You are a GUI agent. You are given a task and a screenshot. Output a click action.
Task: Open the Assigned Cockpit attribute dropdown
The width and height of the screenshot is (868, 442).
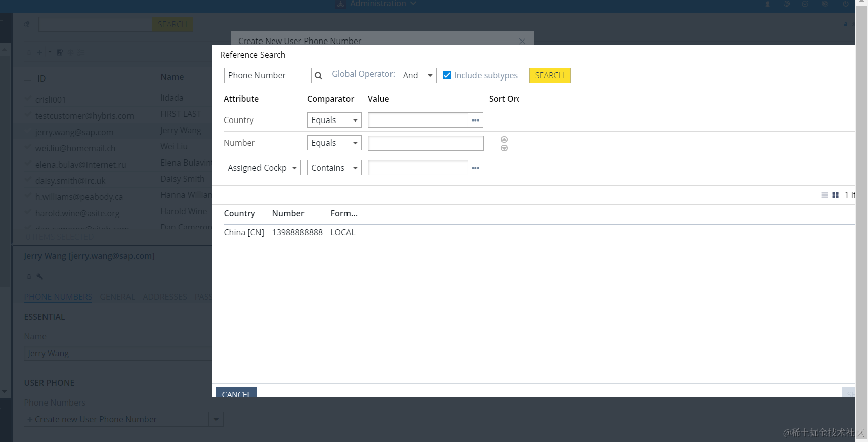262,168
